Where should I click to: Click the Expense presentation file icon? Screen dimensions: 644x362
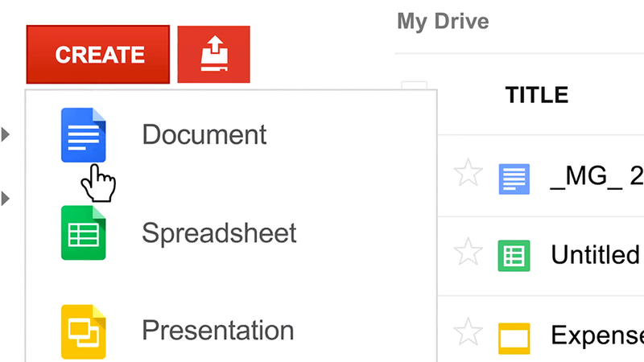[514, 339]
